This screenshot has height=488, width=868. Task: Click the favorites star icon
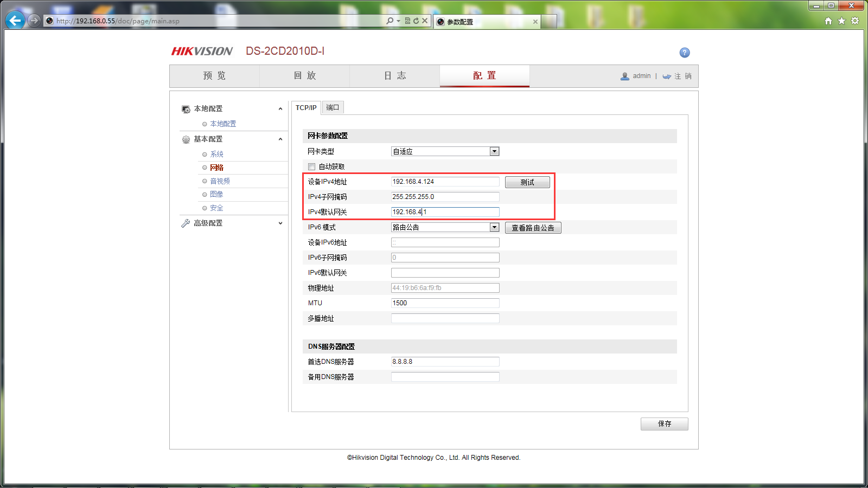[x=841, y=21]
